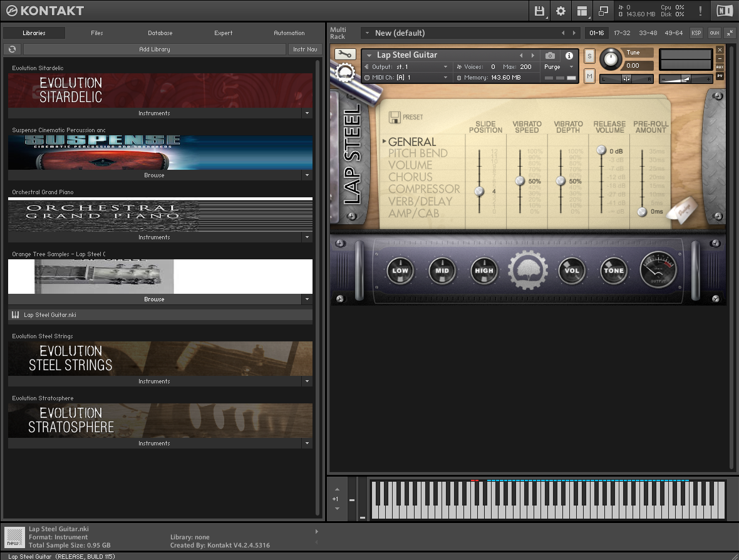Click the TONE knob
Viewport: 739px width, 560px height.
614,271
